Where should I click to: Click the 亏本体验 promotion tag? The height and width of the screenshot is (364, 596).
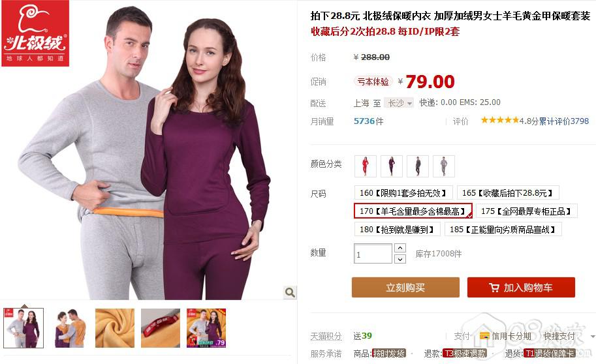point(373,82)
